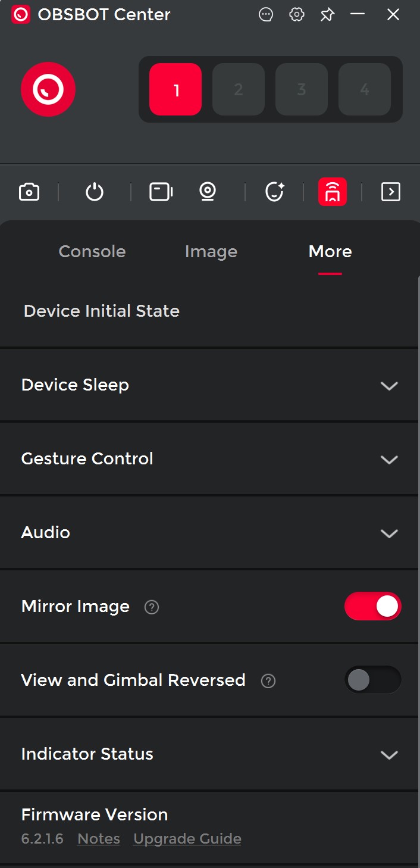Switch to the Image tab
Image resolution: width=420 pixels, height=868 pixels.
coord(211,252)
